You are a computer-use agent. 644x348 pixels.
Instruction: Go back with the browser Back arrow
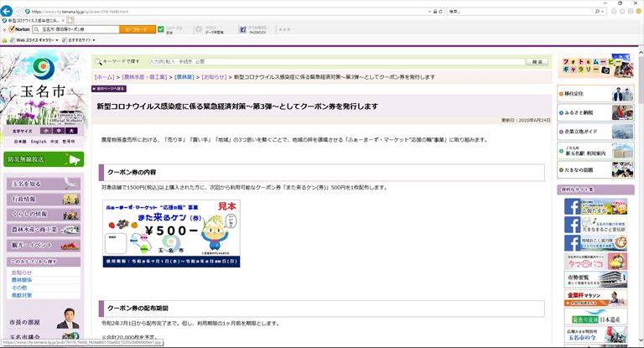pyautogui.click(x=6, y=11)
